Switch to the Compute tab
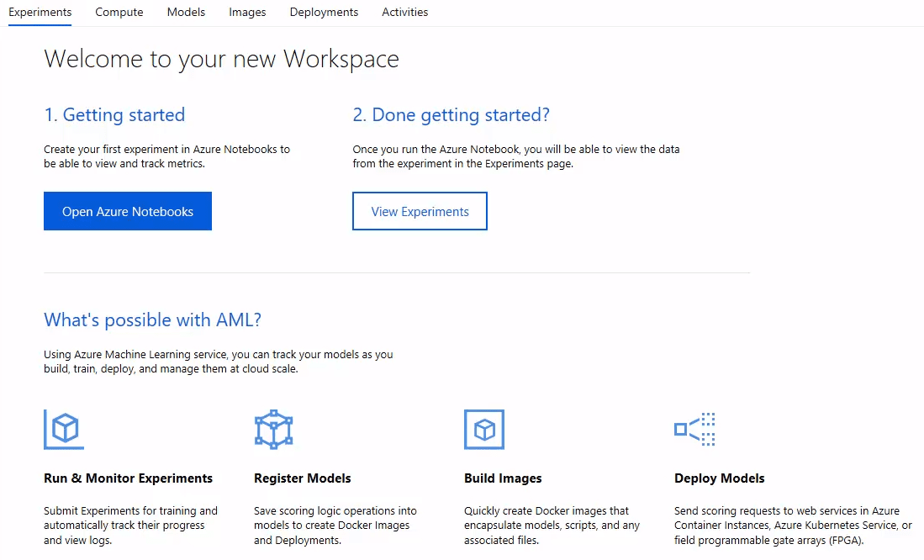The image size is (924, 560). 119,13
